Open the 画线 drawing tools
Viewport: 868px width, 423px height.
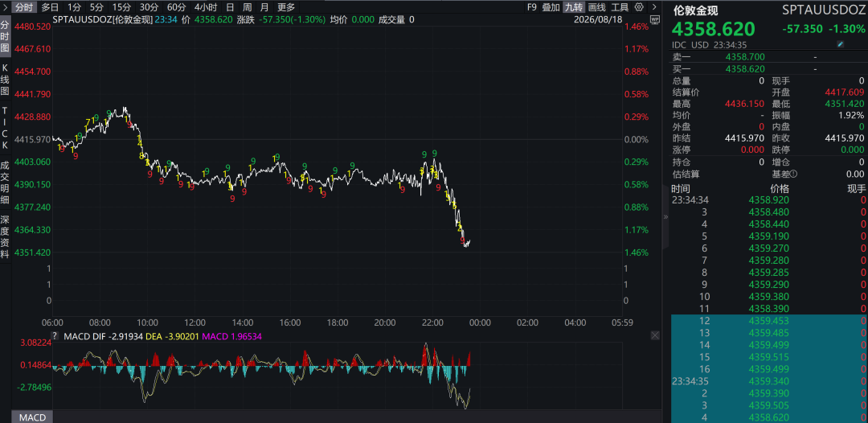coord(596,7)
